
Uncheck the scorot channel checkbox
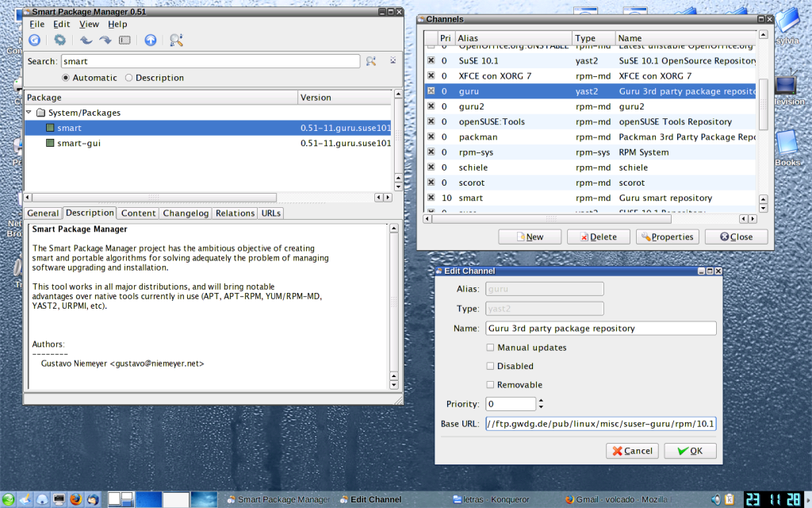tap(431, 183)
